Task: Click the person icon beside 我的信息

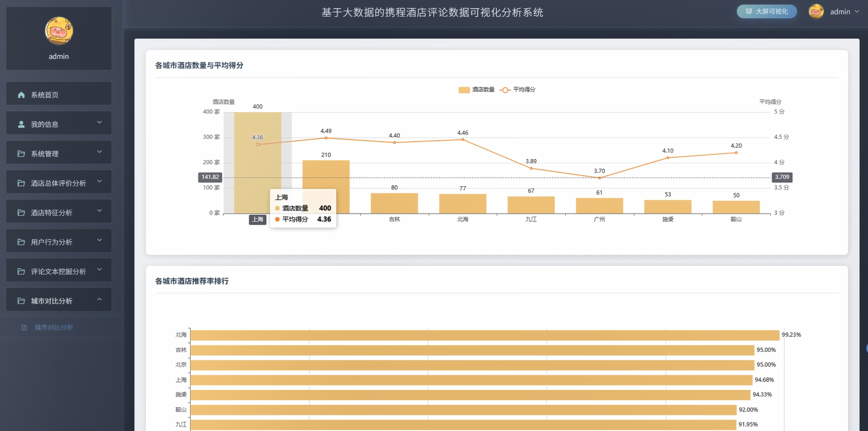Action: click(21, 124)
